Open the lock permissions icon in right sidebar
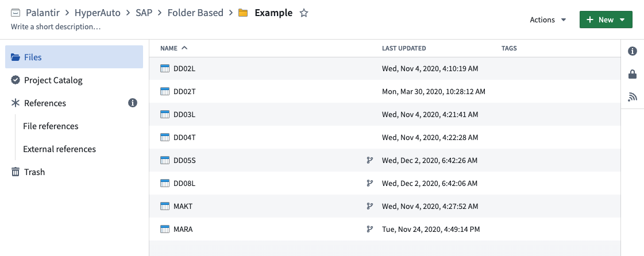 click(x=633, y=74)
